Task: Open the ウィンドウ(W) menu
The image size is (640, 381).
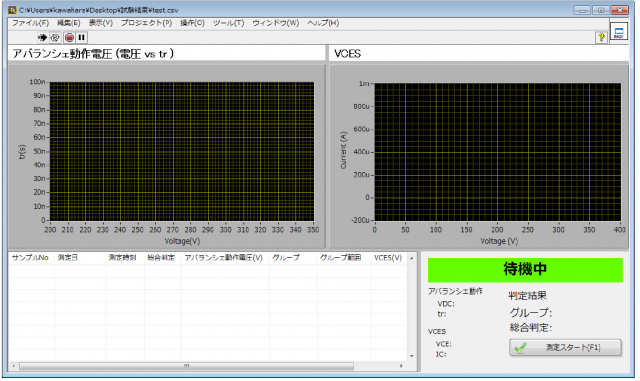Action: pos(276,23)
